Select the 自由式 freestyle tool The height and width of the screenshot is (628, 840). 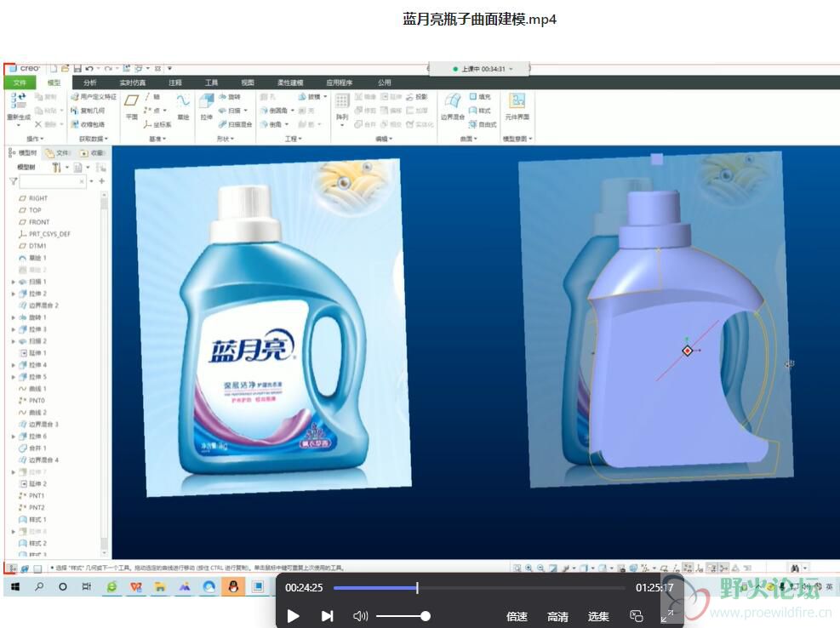pos(483,124)
